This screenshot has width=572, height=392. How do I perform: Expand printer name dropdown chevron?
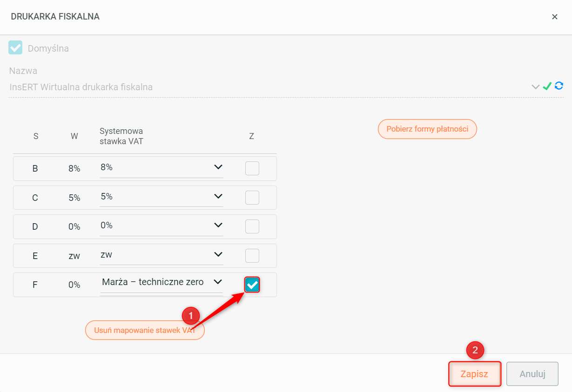point(536,86)
